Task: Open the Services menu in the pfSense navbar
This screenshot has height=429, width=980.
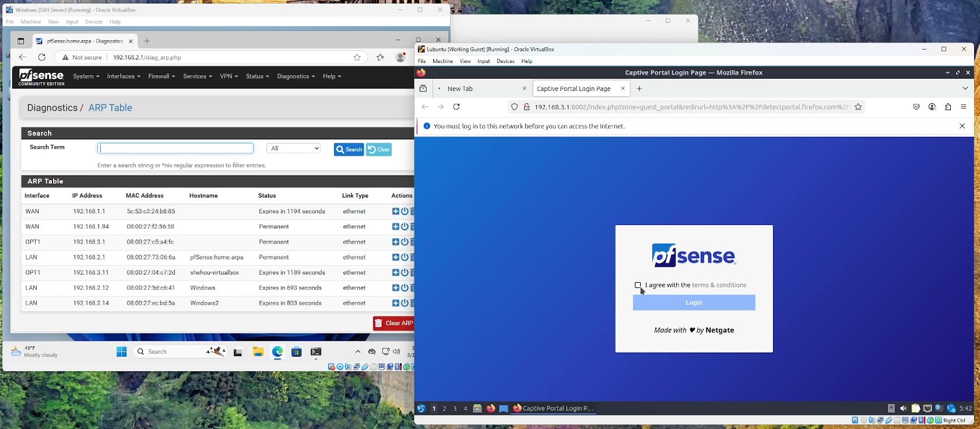Action: [x=197, y=76]
